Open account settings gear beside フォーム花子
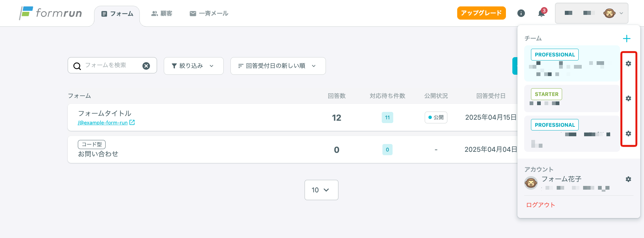644x238 pixels. click(x=628, y=179)
